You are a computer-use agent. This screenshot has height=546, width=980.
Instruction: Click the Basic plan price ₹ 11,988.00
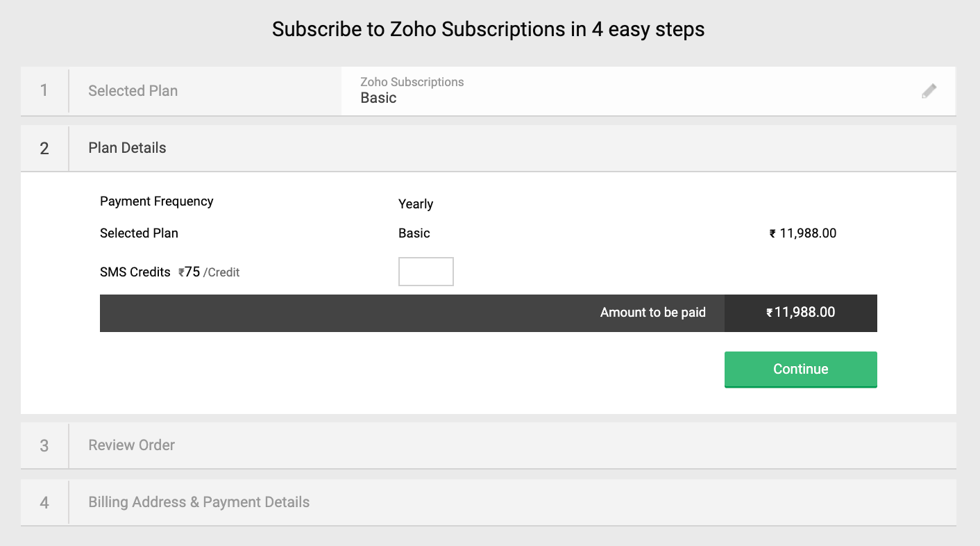tap(803, 233)
